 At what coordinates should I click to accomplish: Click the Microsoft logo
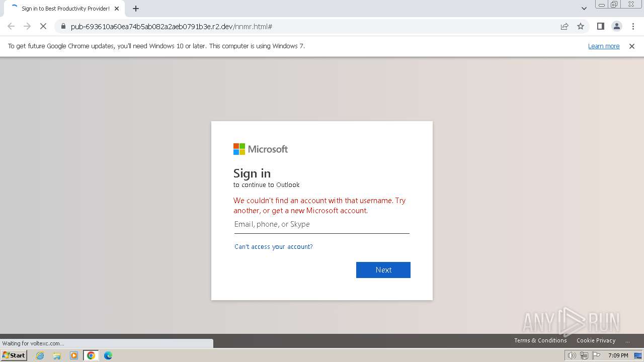261,149
